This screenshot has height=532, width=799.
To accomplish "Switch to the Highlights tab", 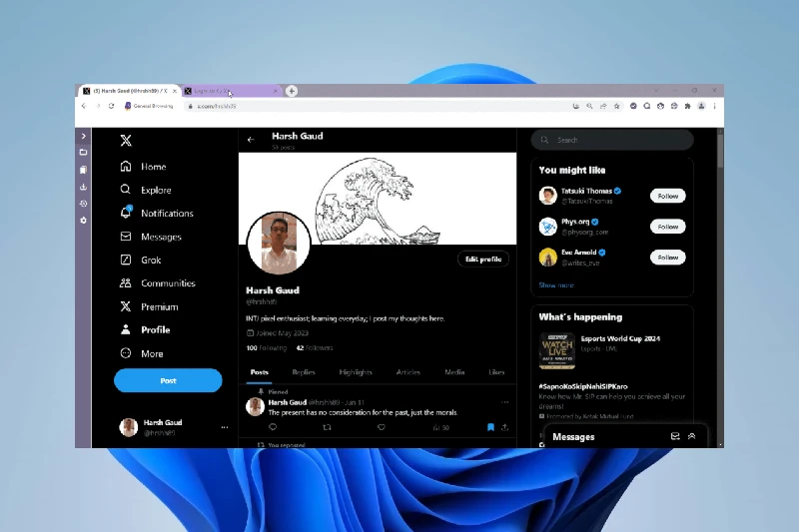I will 356,372.
